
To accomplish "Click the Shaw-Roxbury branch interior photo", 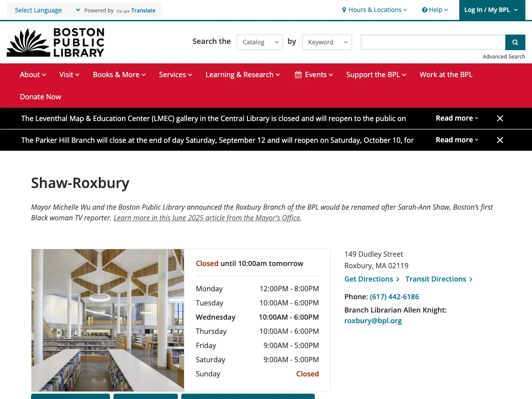I will [x=108, y=320].
